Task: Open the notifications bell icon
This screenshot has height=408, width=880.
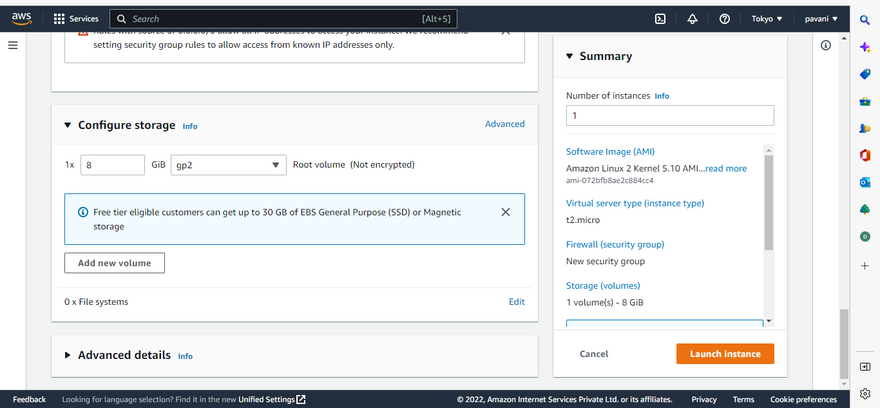Action: click(x=692, y=19)
